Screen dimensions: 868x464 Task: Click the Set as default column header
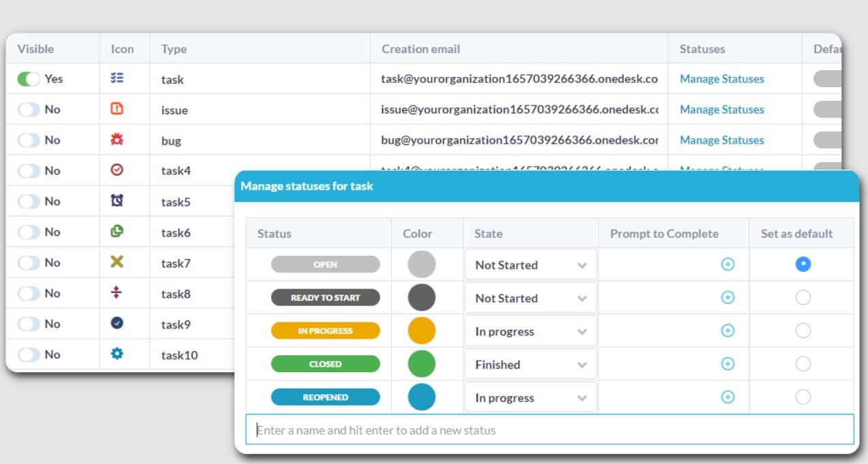point(797,233)
